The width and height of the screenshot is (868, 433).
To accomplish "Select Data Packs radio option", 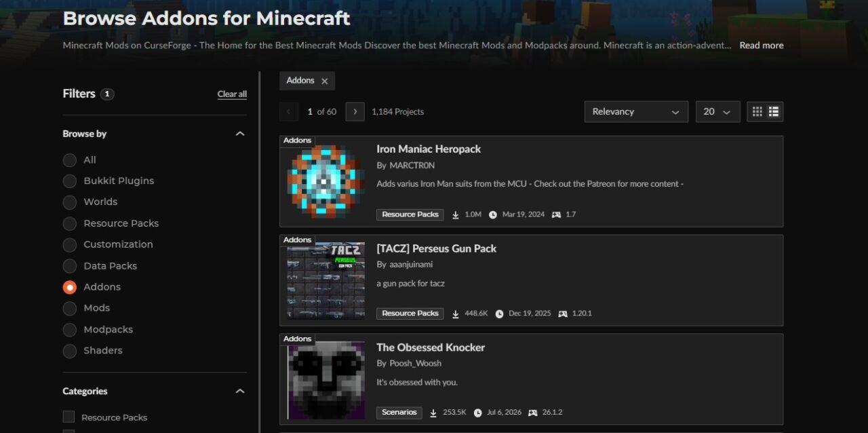I will (69, 266).
